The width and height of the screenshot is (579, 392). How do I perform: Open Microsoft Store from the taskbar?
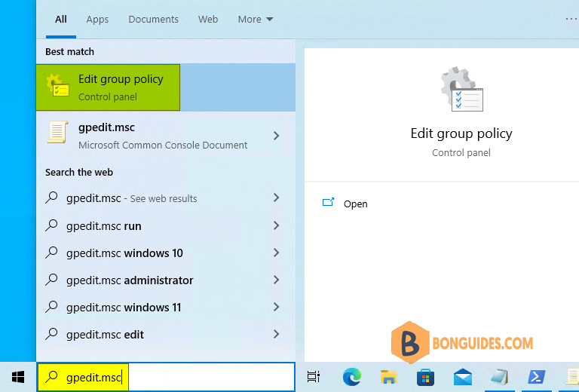coord(425,377)
